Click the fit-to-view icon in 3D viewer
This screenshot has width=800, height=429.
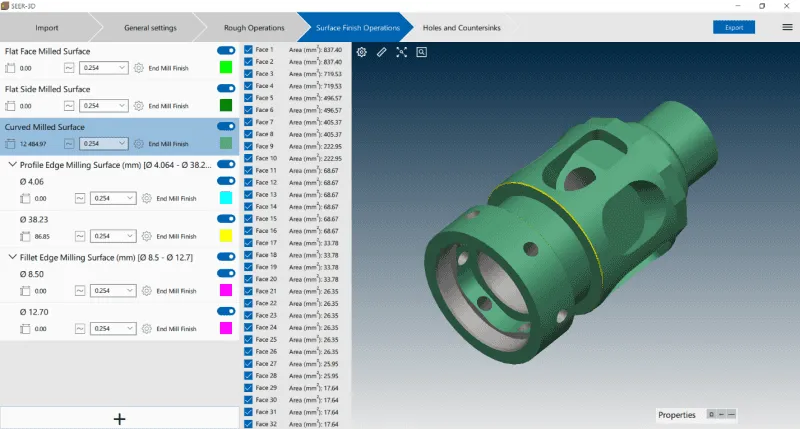click(x=402, y=52)
